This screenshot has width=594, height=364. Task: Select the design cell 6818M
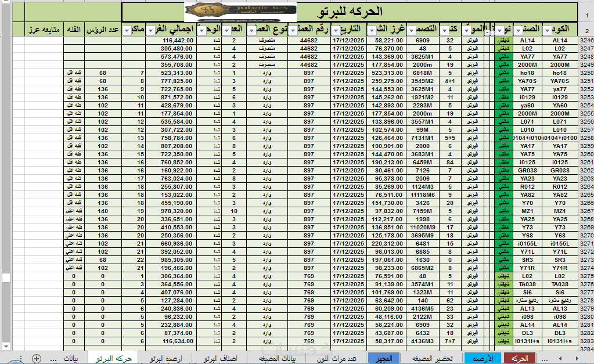click(x=423, y=73)
